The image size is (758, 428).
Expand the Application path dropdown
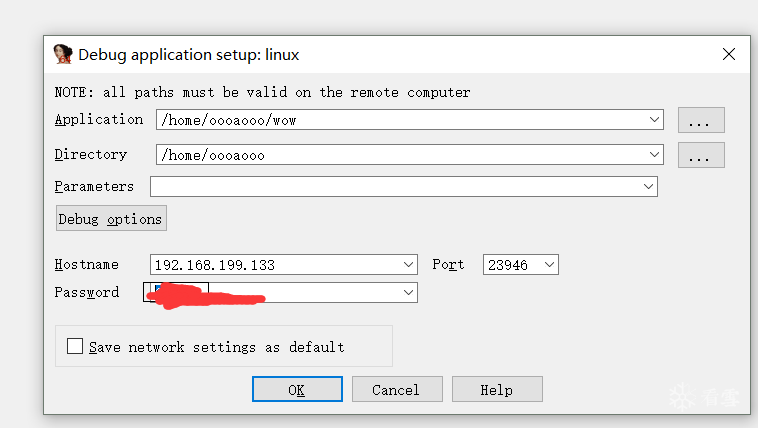pyautogui.click(x=655, y=120)
